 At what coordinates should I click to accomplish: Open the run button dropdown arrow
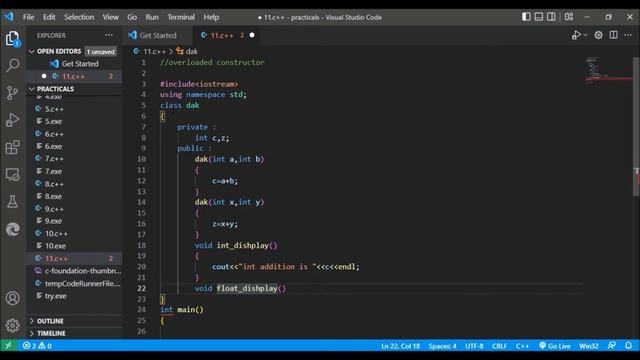(x=585, y=35)
